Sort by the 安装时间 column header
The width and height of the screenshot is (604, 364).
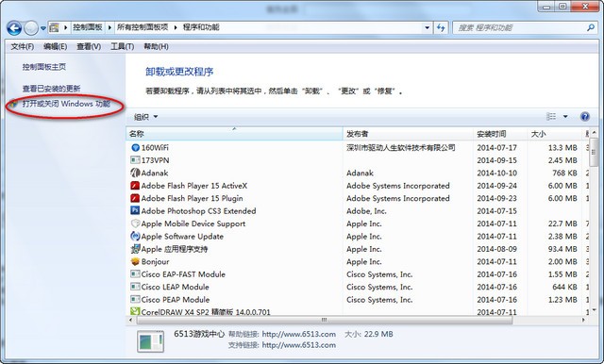click(500, 134)
